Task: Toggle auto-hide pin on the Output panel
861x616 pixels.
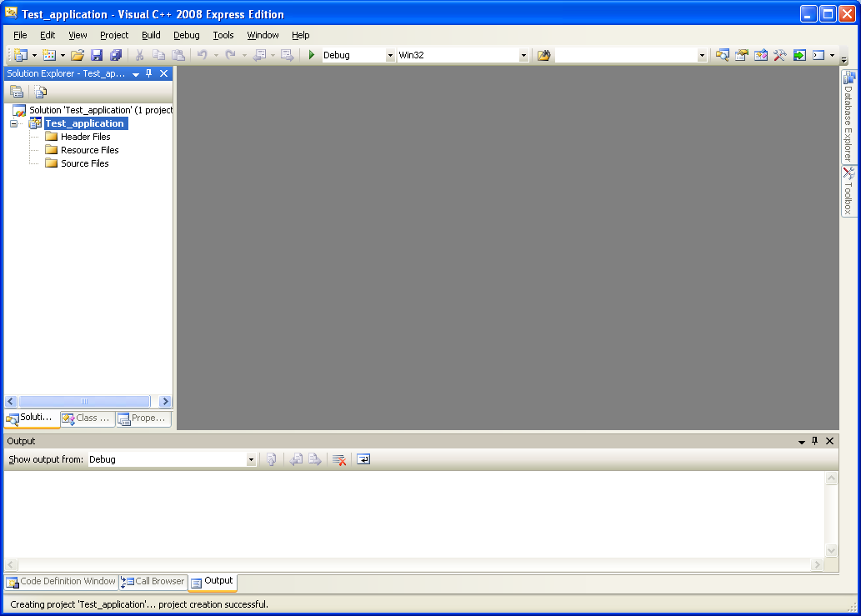Action: (815, 441)
